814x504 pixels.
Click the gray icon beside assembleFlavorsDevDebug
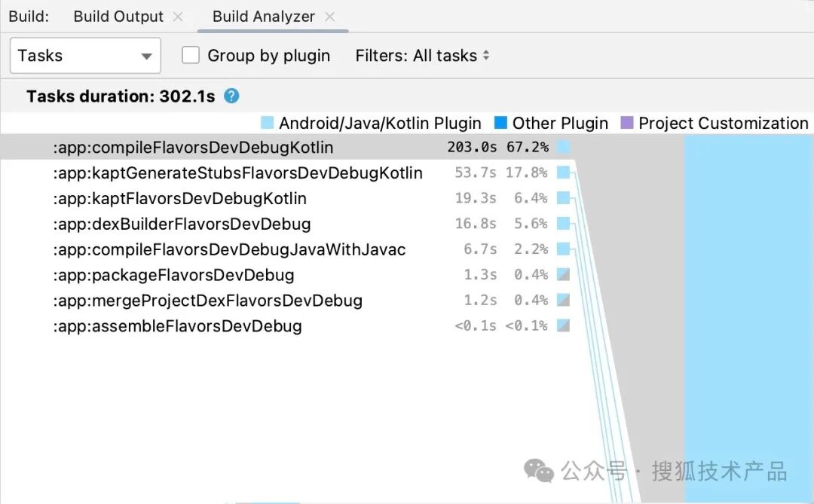563,325
